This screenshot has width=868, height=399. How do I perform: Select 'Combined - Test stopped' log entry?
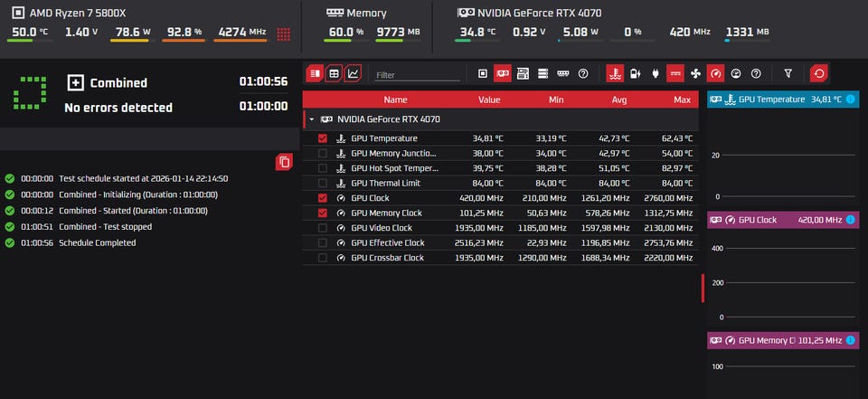105,227
